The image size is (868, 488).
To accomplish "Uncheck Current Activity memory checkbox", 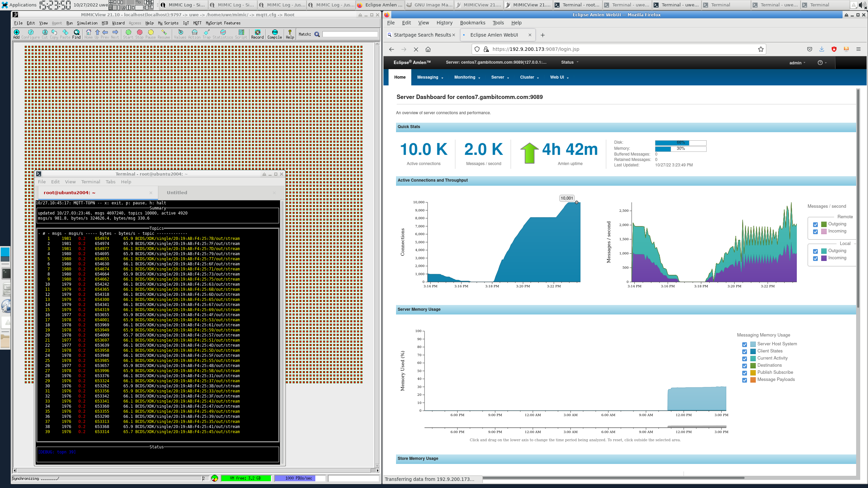I will pos(745,359).
